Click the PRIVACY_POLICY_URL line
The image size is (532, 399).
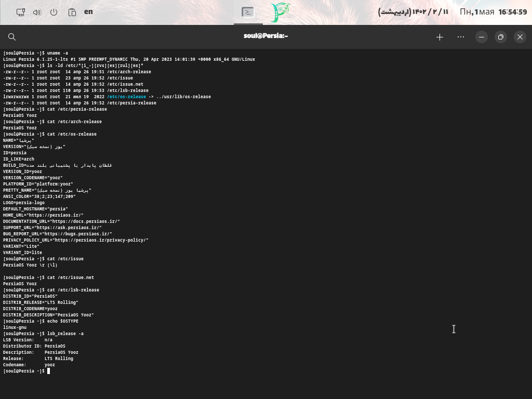76,240
